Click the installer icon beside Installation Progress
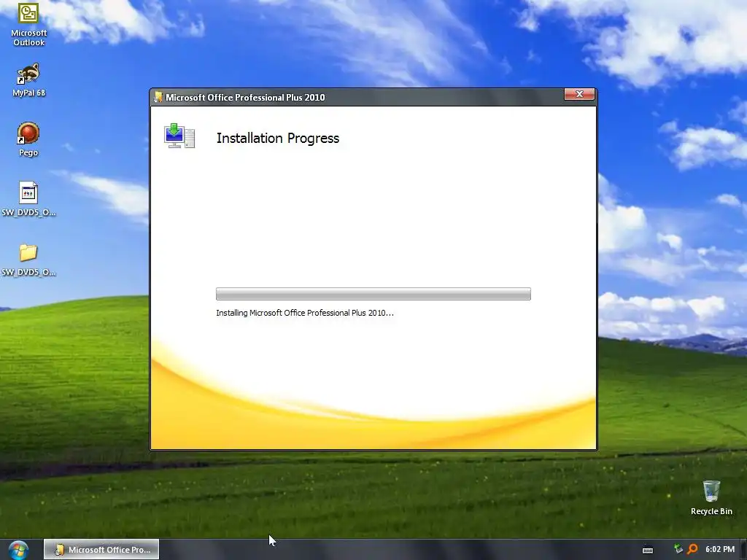The width and height of the screenshot is (747, 560). 179,136
